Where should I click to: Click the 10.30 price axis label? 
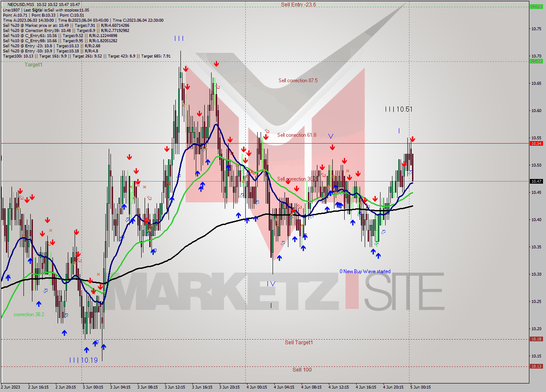pos(536,274)
